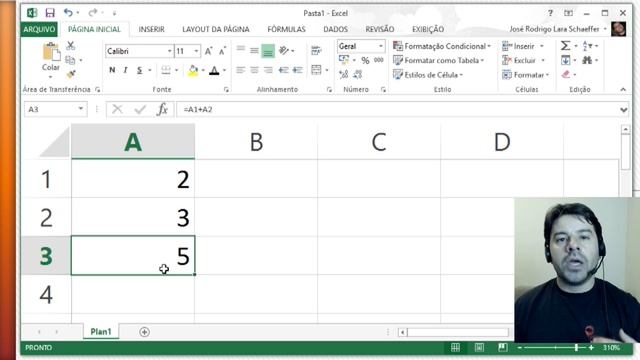
Task: Add a new sheet with plus button
Action: click(144, 332)
